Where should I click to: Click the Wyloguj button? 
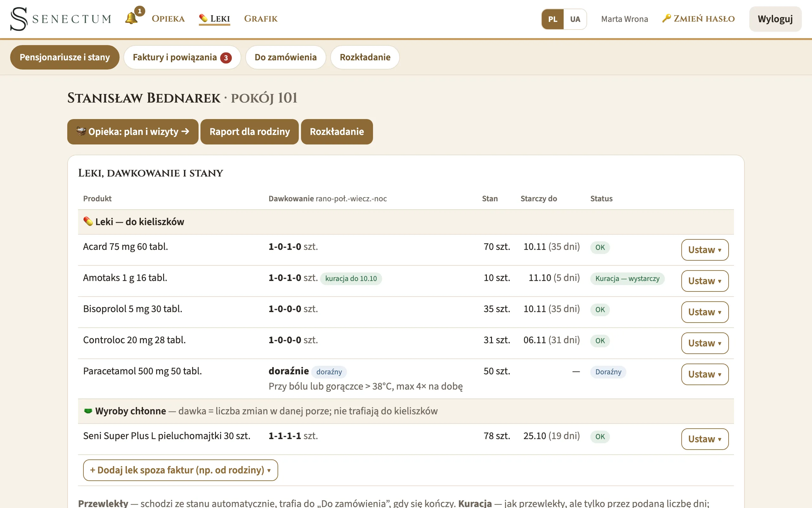(775, 19)
